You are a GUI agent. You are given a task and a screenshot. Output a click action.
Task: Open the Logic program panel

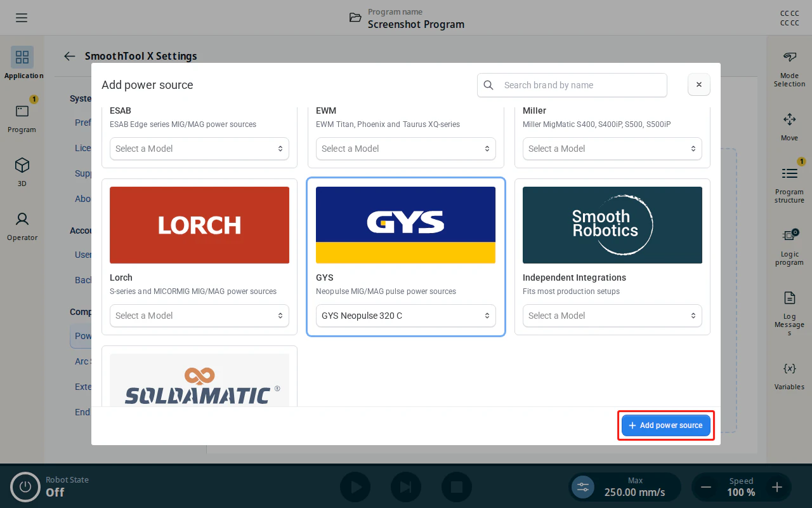click(789, 247)
